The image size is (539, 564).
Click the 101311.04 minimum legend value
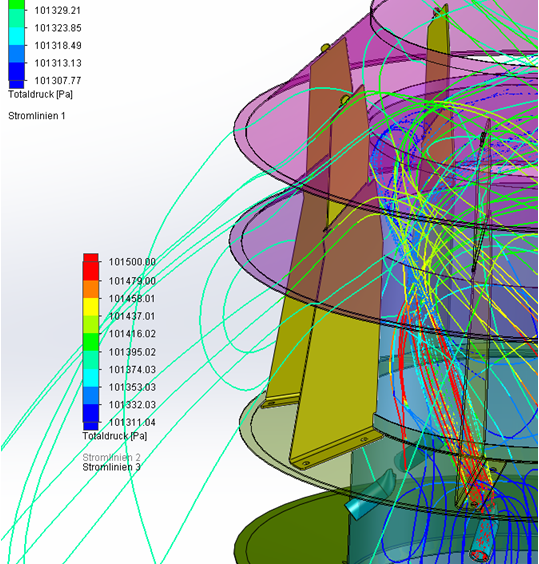132,422
